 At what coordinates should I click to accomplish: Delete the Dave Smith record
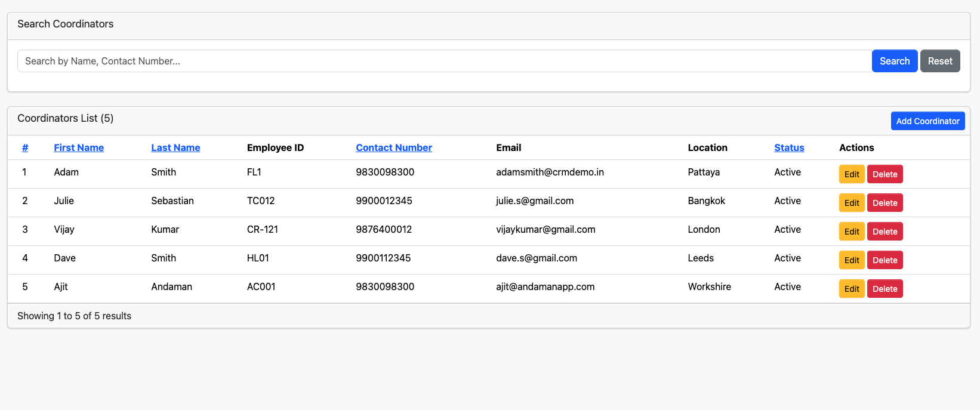(885, 260)
